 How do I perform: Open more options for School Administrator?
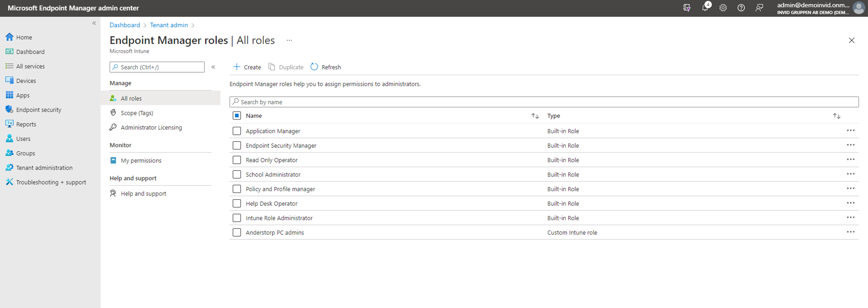click(851, 174)
